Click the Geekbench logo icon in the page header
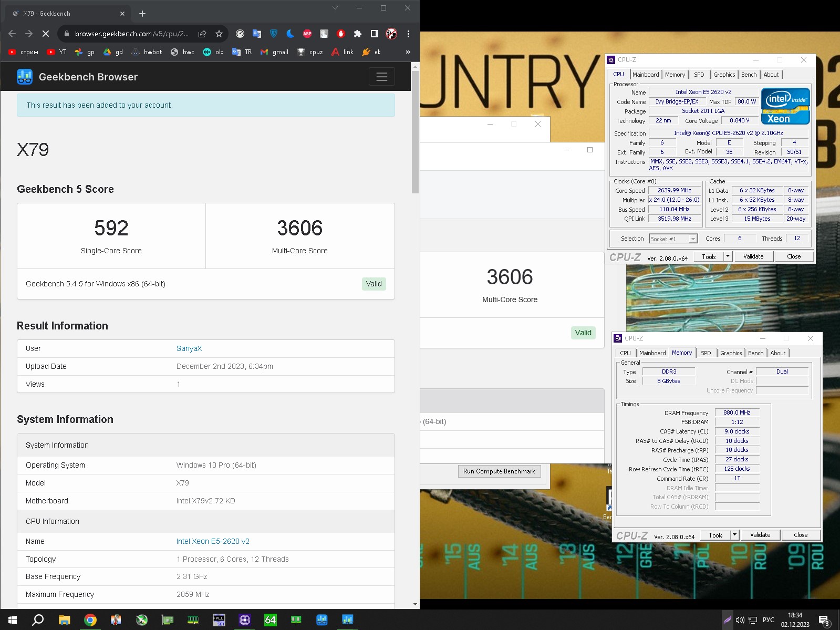 pos(25,77)
